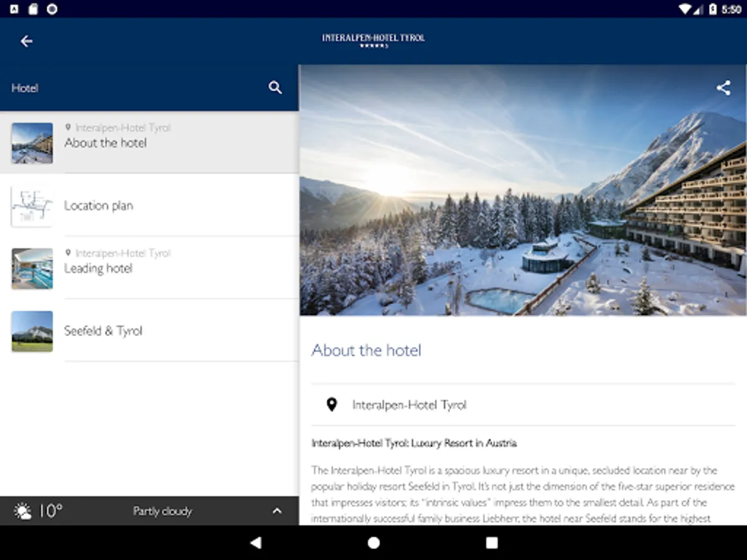Image resolution: width=747 pixels, height=560 pixels.
Task: Tap the hotel description paragraph
Action: click(x=523, y=495)
